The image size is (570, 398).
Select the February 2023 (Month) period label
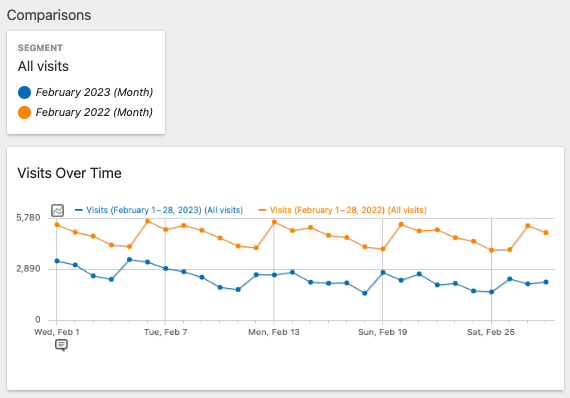point(94,92)
